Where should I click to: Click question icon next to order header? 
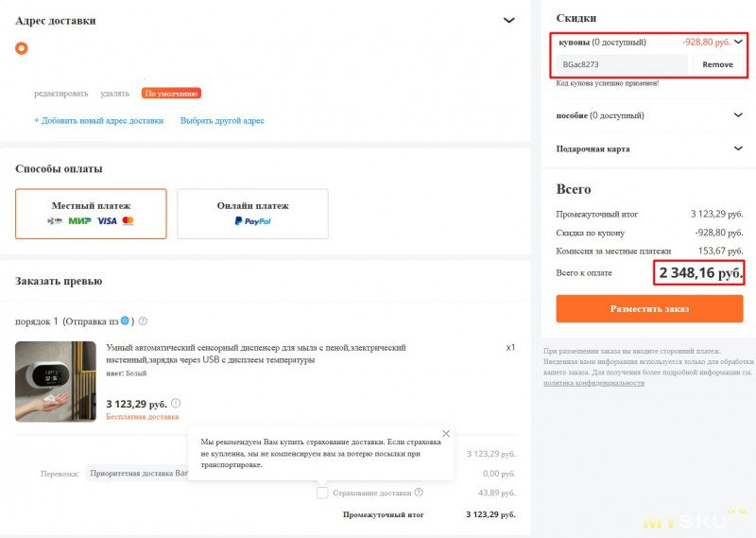tap(143, 321)
